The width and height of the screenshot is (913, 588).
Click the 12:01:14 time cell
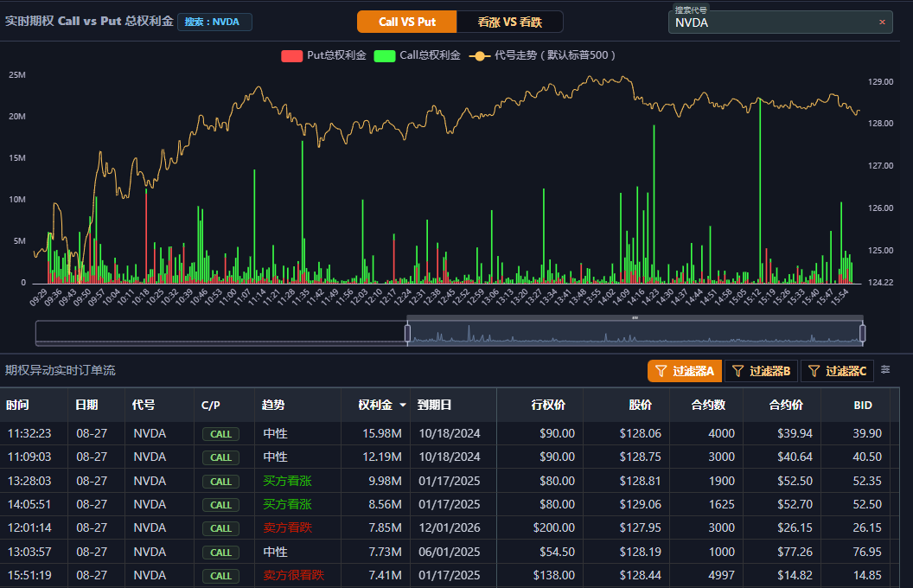[x=29, y=527]
